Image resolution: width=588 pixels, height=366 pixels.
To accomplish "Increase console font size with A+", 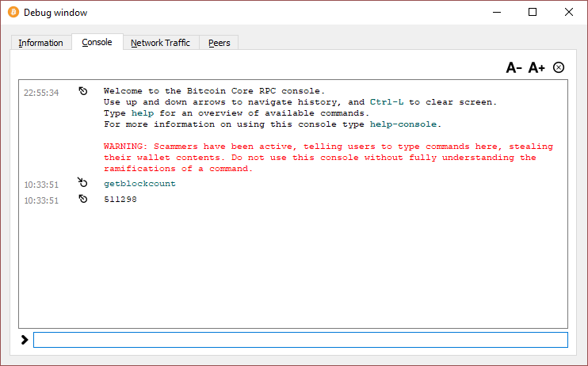I will [x=536, y=68].
